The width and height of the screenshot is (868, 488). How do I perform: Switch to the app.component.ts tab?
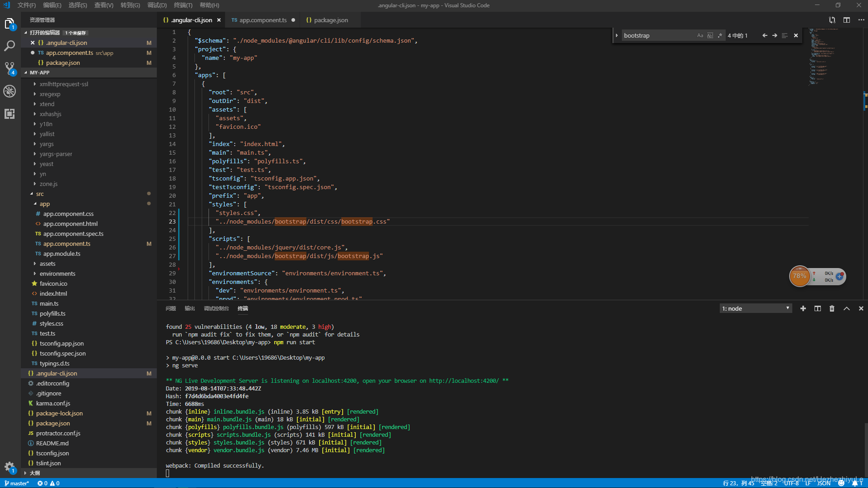(263, 20)
